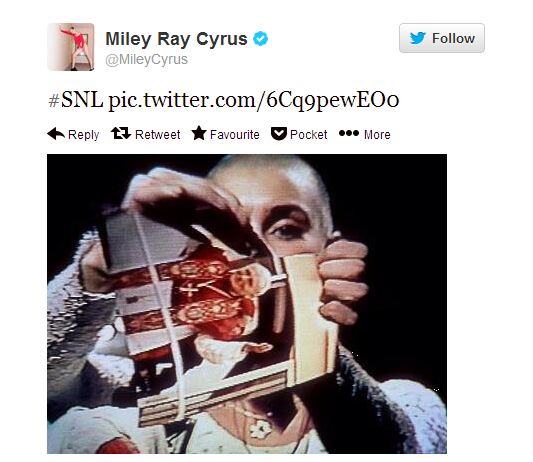The width and height of the screenshot is (533, 462).
Task: Follow the Miley Ray Cyrus account
Action: coord(442,38)
